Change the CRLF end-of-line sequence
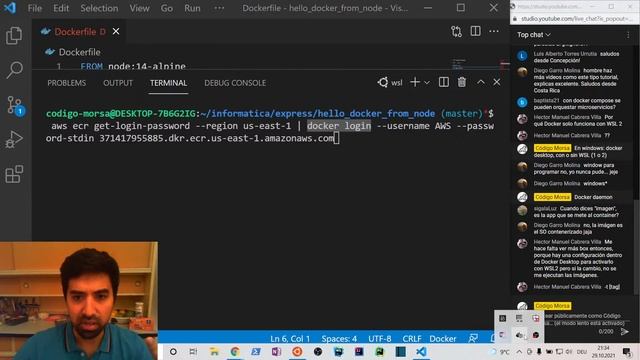 tap(412, 339)
